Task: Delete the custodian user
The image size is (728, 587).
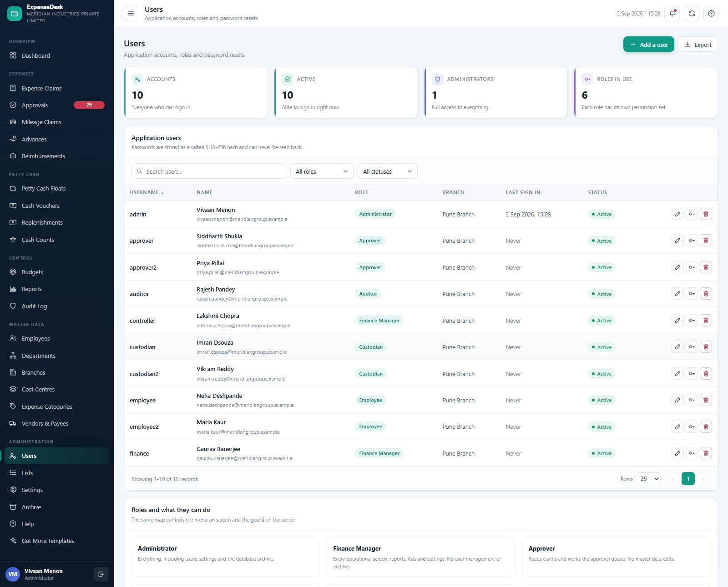Action: click(x=706, y=347)
